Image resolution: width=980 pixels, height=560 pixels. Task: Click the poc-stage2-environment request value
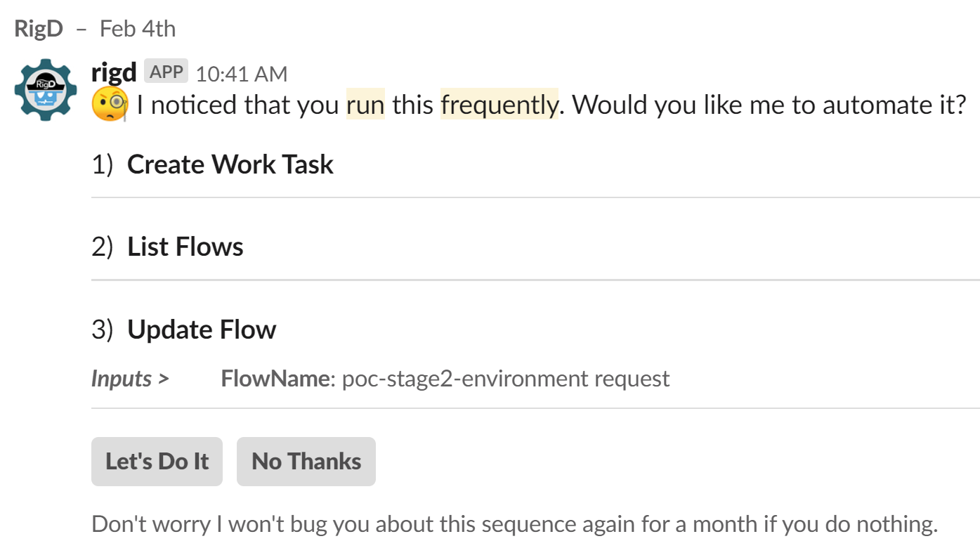(x=505, y=379)
